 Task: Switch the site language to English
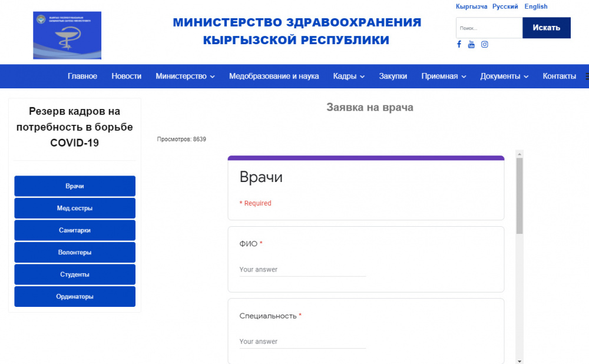click(x=535, y=6)
